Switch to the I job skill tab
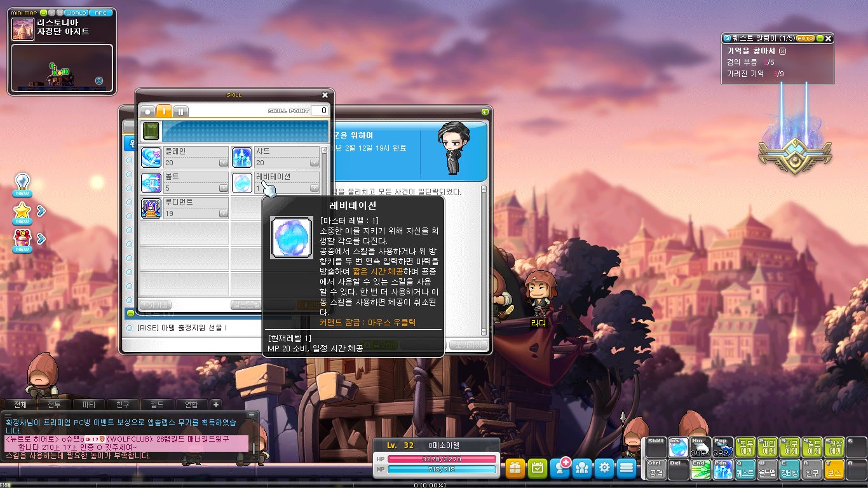Screen dimensions: 868x488 tap(164, 111)
